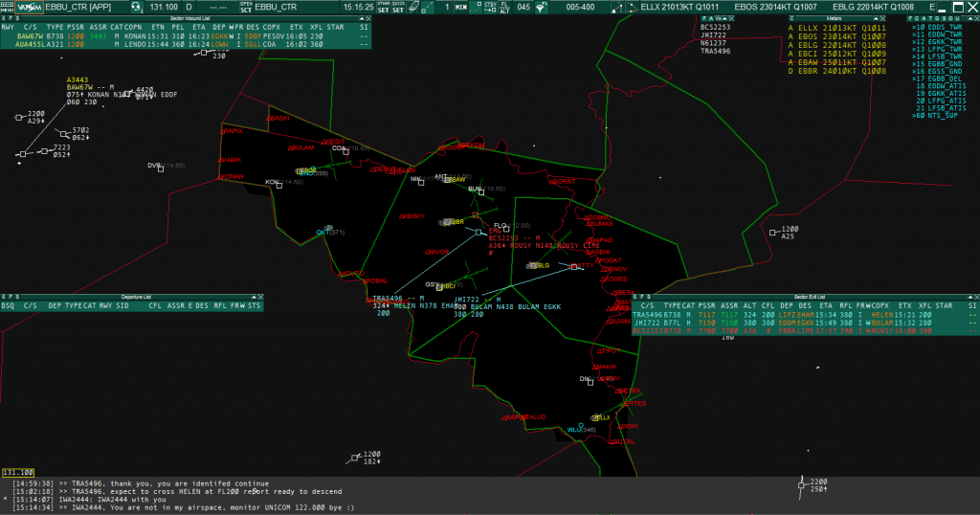The image size is (980, 515).
Task: Click the VATSIM connection logo
Action: point(28,7)
